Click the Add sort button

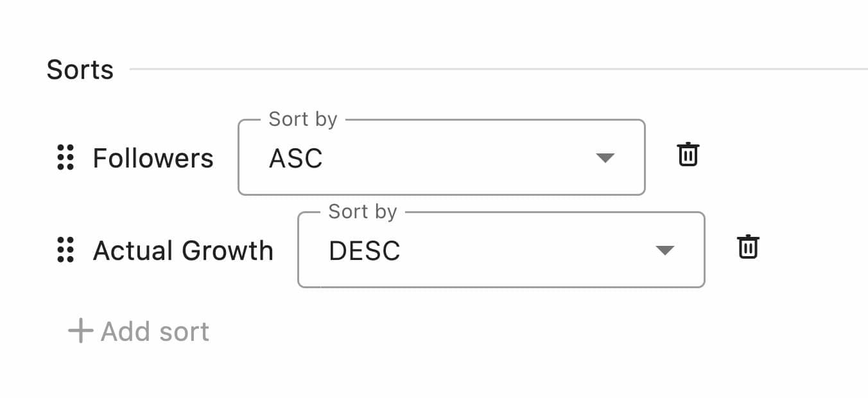[x=138, y=331]
